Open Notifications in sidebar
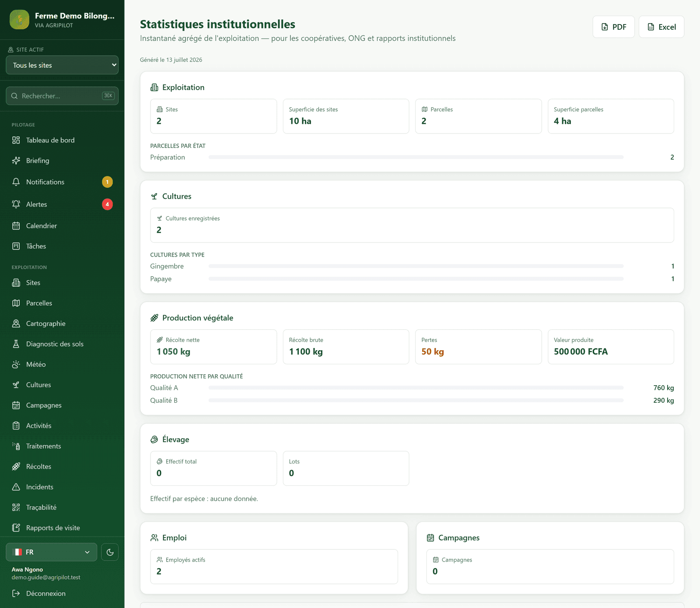This screenshot has width=700, height=608. coord(62,182)
